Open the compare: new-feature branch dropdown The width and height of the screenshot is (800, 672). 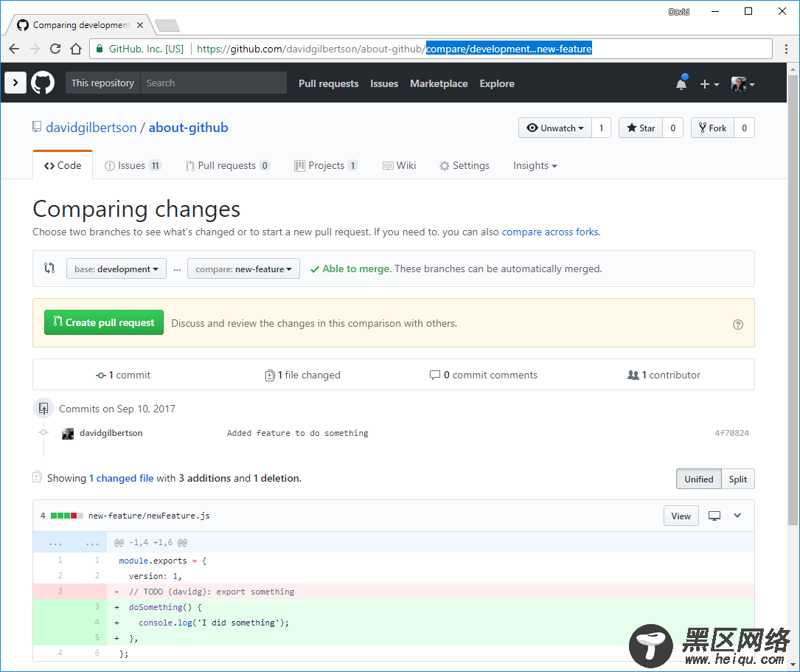pyautogui.click(x=243, y=269)
